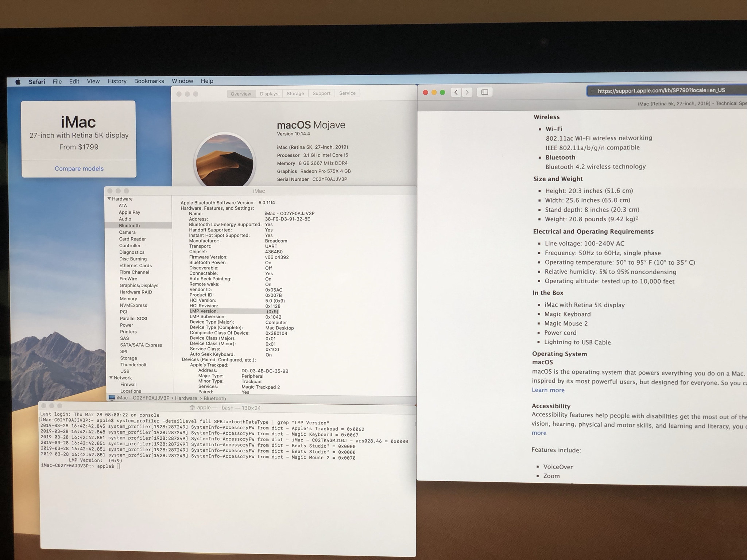Select Fibre Channel in hardware list
The width and height of the screenshot is (747, 560).
tap(134, 272)
